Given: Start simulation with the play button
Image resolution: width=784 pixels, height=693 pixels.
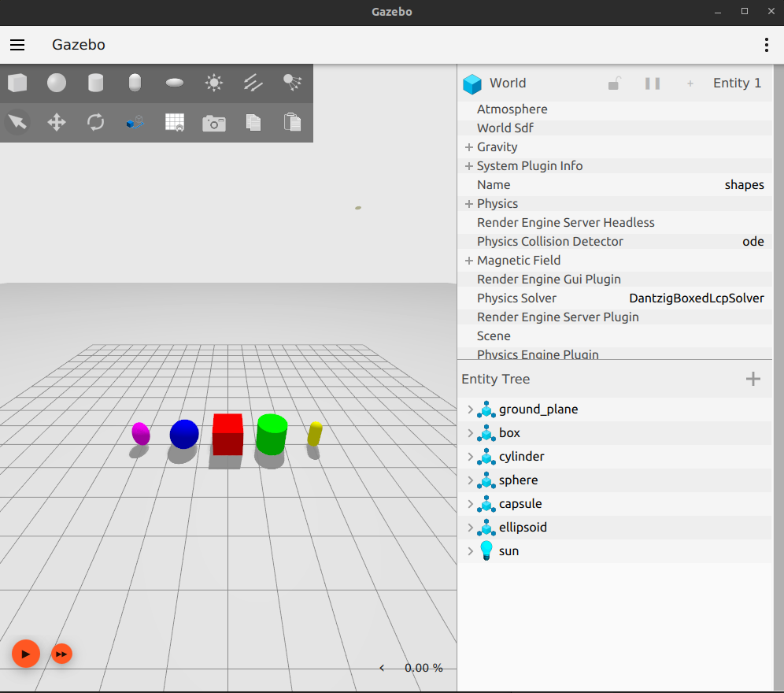Looking at the screenshot, I should click(x=26, y=654).
